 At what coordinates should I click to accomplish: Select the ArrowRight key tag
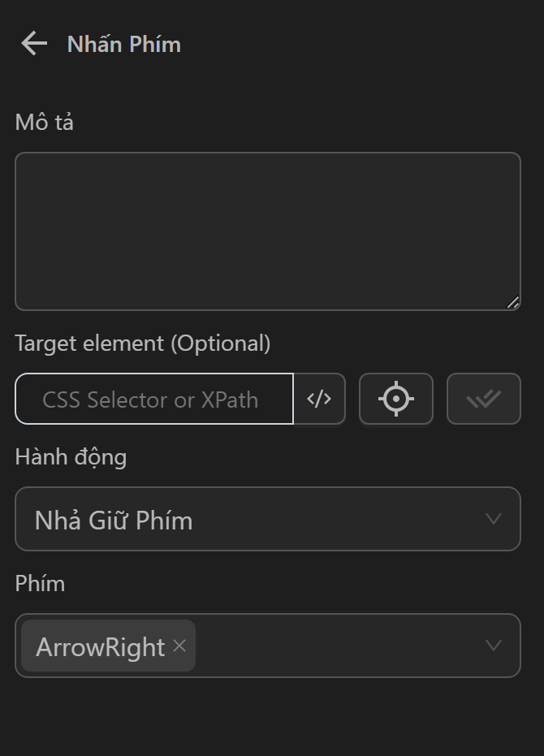[x=100, y=646]
